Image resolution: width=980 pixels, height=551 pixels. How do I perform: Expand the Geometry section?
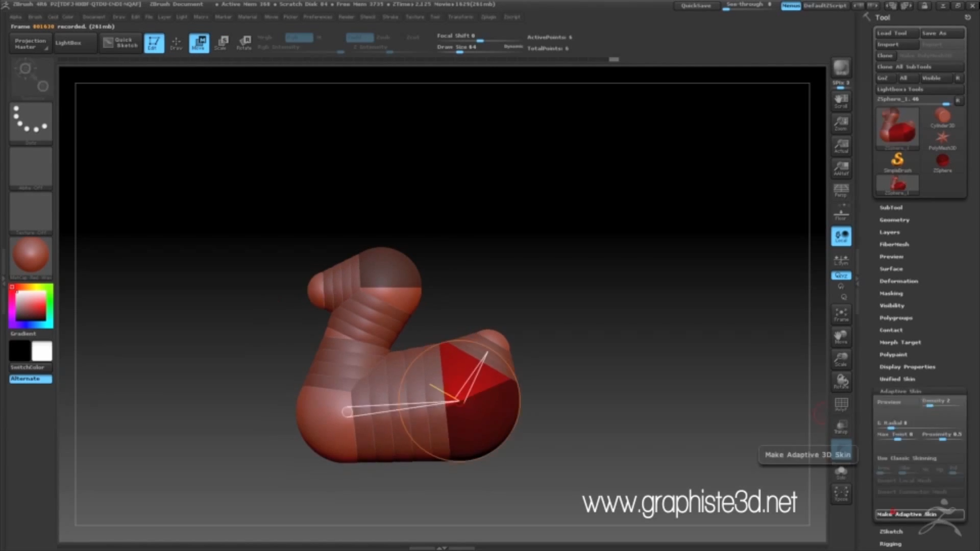pos(894,220)
